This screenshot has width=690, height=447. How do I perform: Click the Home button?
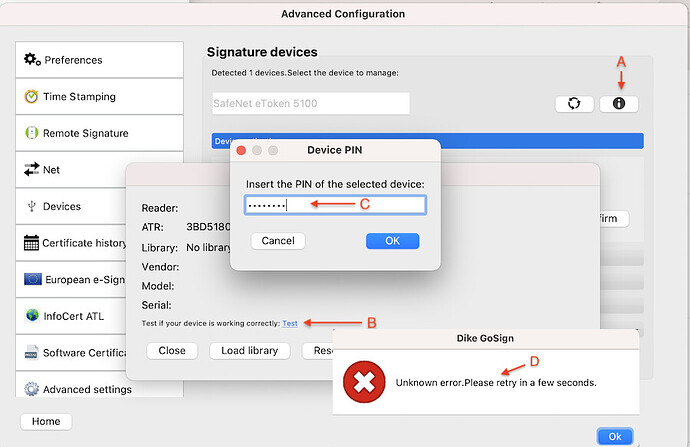click(x=46, y=421)
